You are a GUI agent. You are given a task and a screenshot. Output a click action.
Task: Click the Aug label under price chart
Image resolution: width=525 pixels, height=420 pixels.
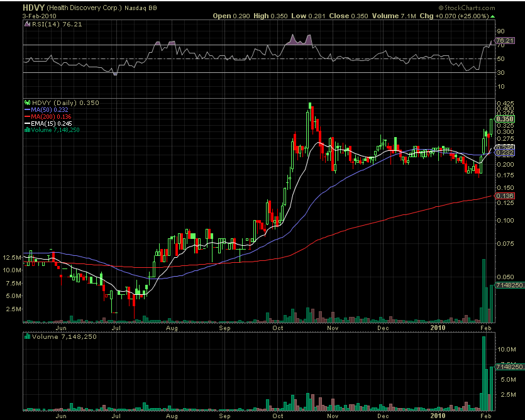tap(172, 328)
